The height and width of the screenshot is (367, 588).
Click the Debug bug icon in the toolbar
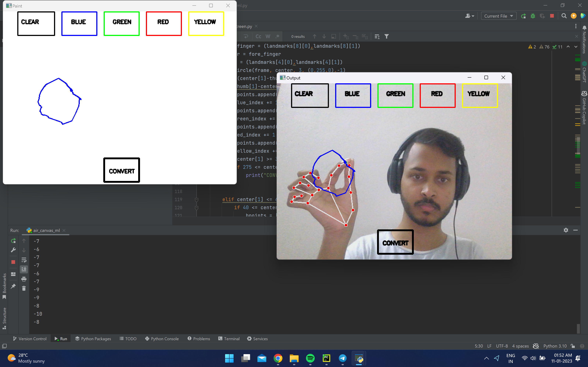[x=533, y=16]
